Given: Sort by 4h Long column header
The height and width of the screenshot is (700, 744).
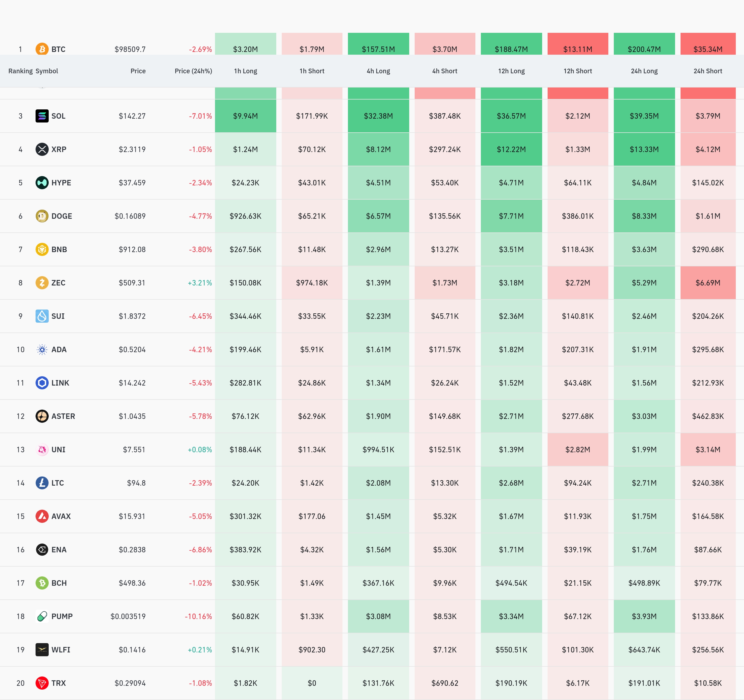Looking at the screenshot, I should pos(378,71).
